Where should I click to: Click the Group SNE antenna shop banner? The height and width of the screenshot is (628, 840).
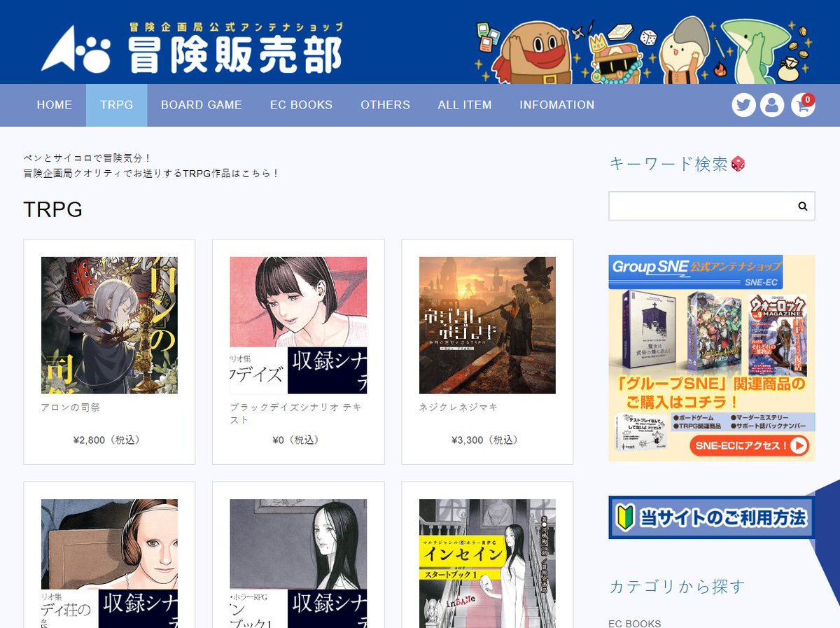tap(712, 358)
